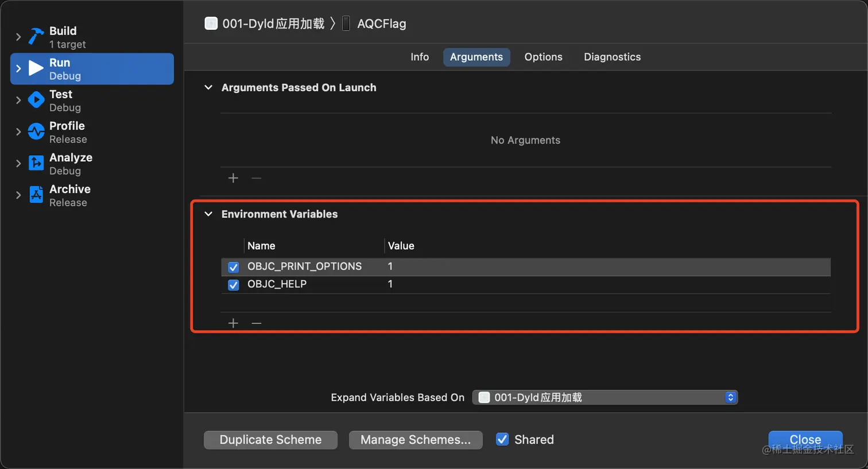Screen dimensions: 868x469
Task: Select the OBJC_HELP name cell
Action: point(277,284)
